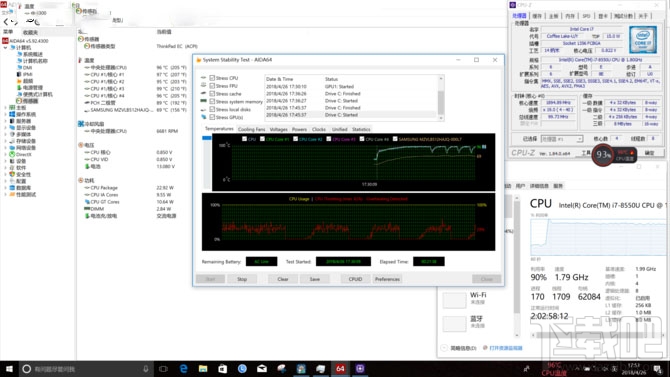Switch to the Voltages tab

point(279,129)
